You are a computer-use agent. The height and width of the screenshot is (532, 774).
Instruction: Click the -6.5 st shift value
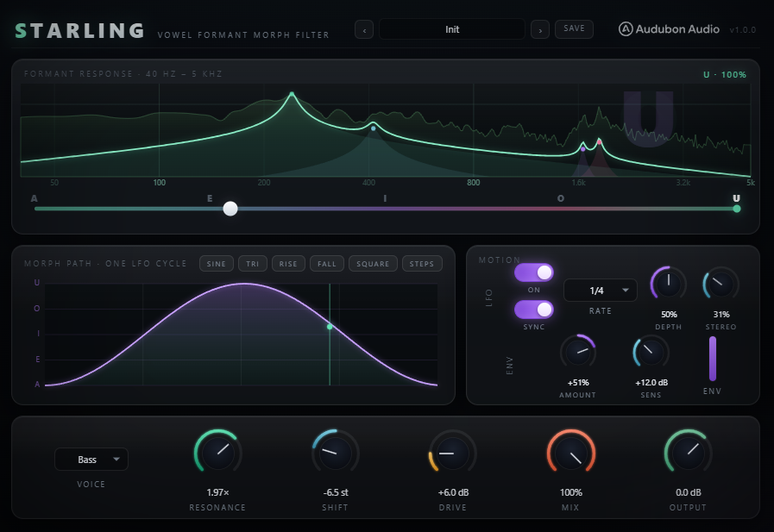coord(336,492)
